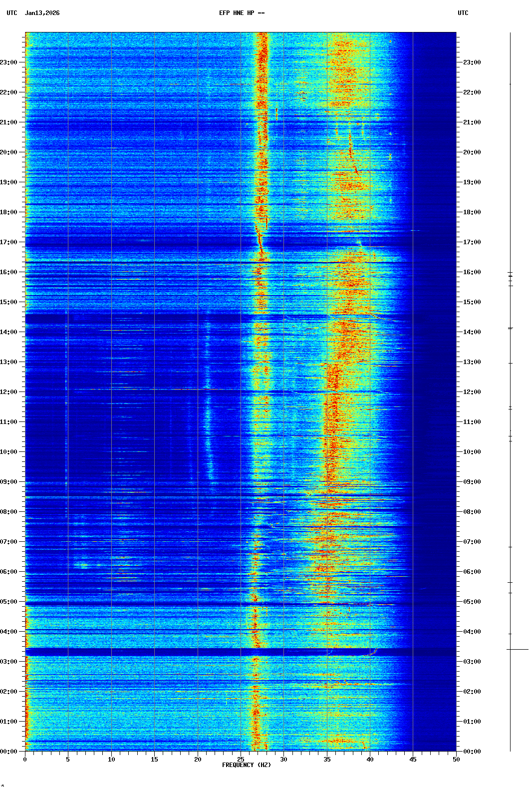This screenshot has height=791, width=532.
Task: Click the 35 Hz frequency tick label
Action: 327,759
